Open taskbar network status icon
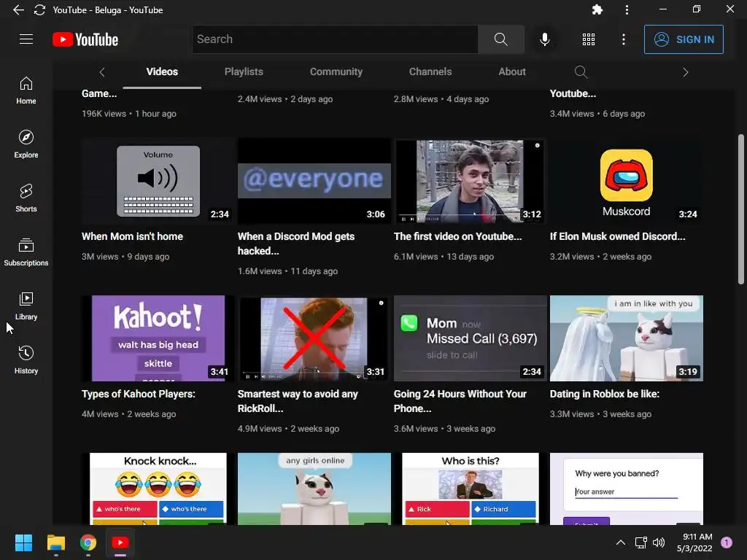747x560 pixels. tap(640, 542)
